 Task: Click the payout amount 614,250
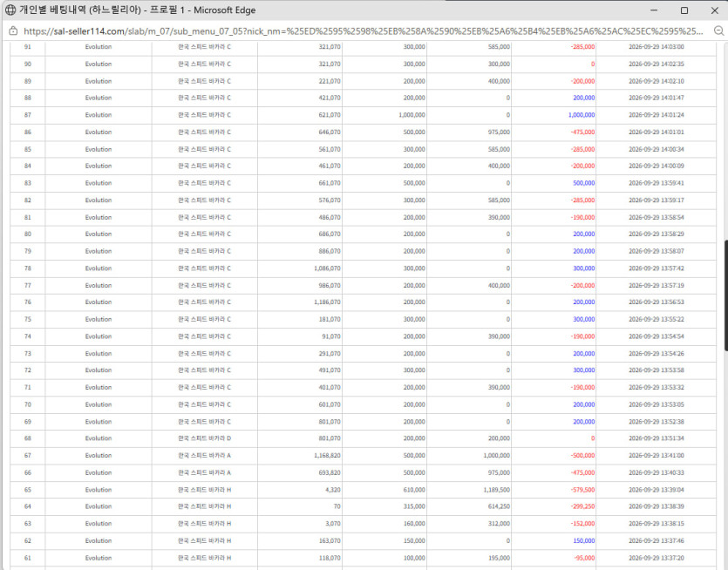coord(499,506)
